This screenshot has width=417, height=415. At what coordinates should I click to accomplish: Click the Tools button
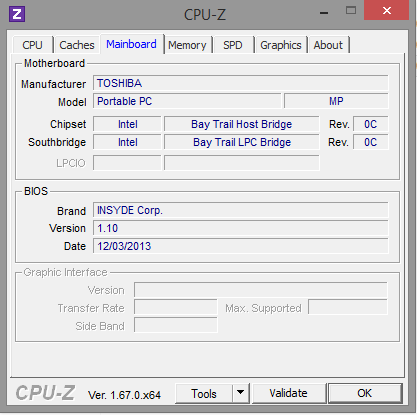coord(204,393)
